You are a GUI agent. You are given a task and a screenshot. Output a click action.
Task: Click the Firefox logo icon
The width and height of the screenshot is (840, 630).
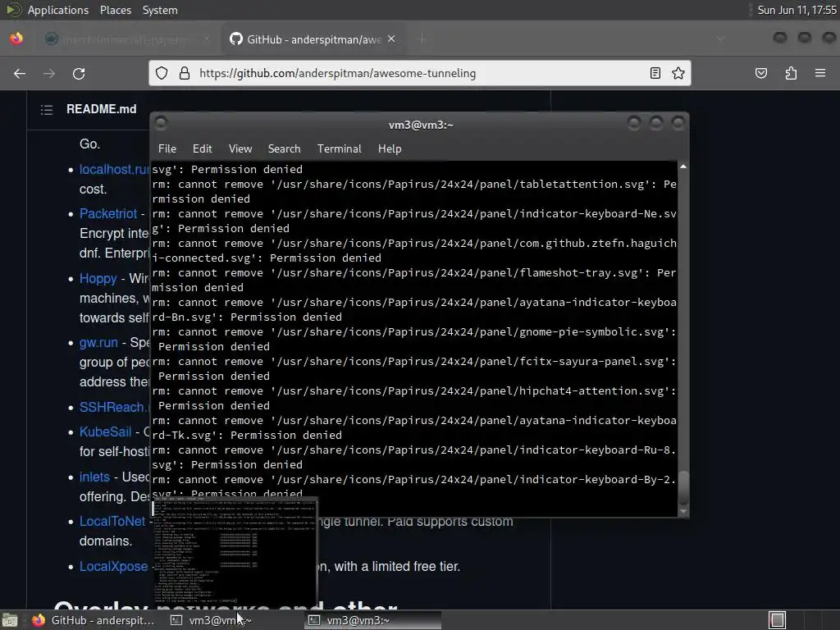coord(16,39)
